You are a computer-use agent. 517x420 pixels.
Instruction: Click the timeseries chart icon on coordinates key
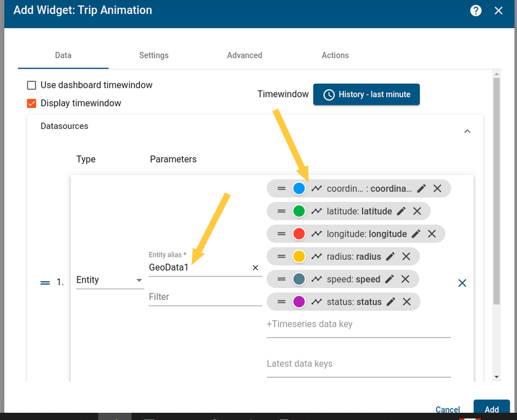click(x=316, y=188)
